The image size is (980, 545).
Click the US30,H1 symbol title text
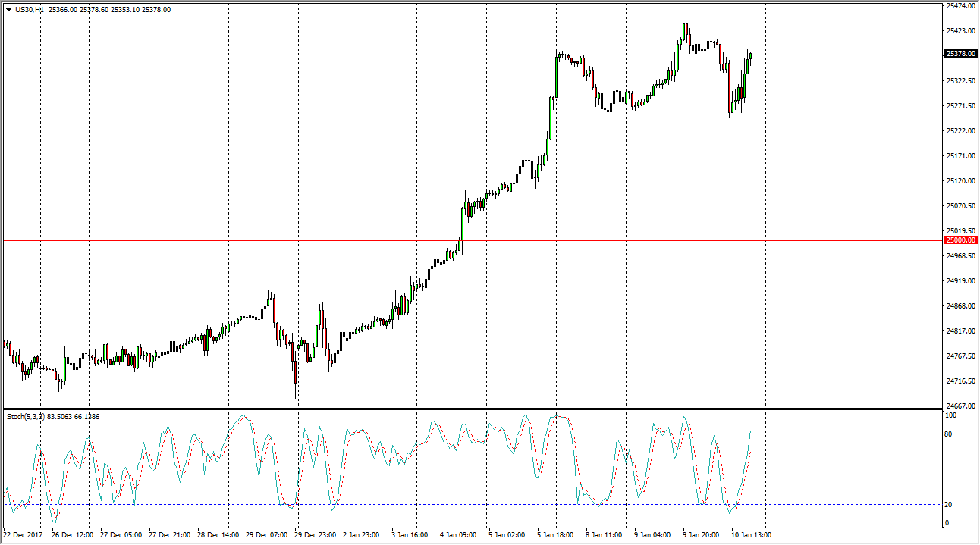click(29, 10)
